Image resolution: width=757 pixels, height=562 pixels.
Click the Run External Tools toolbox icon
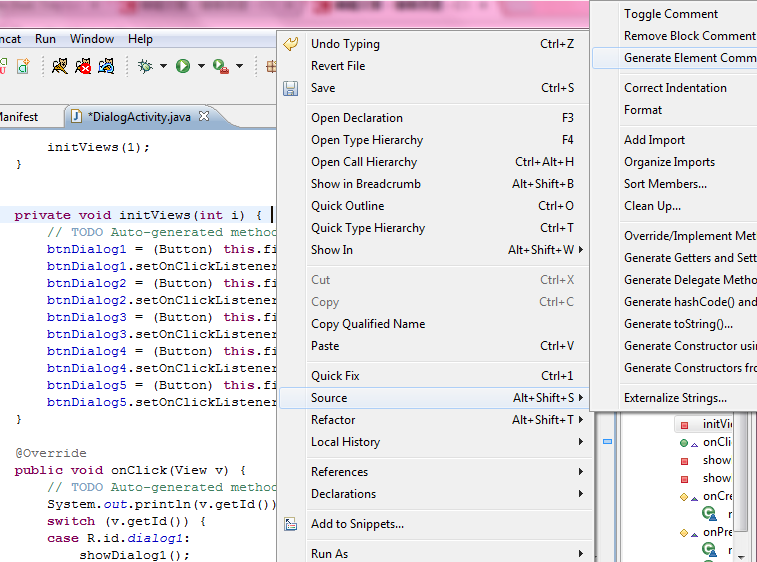(x=220, y=66)
